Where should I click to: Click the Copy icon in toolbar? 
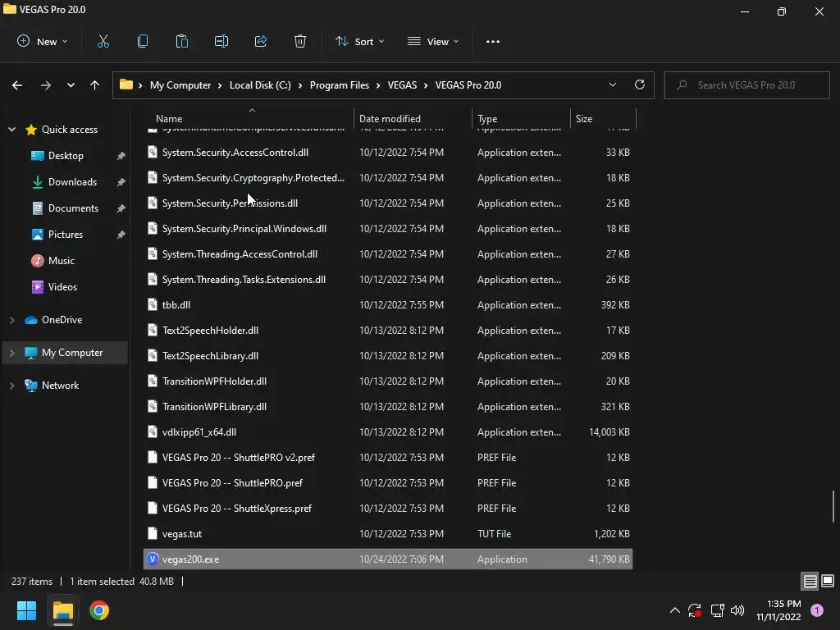[x=143, y=41]
